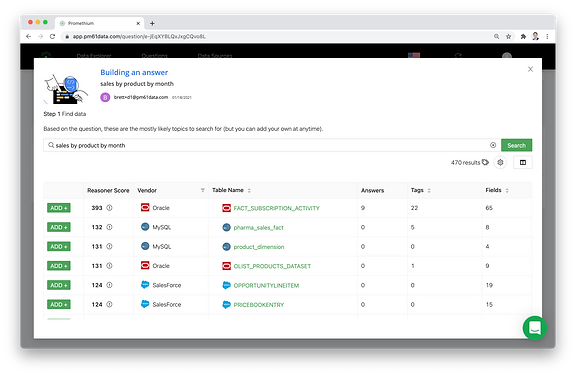
Task: Click the search field with sales by product
Action: 272,145
